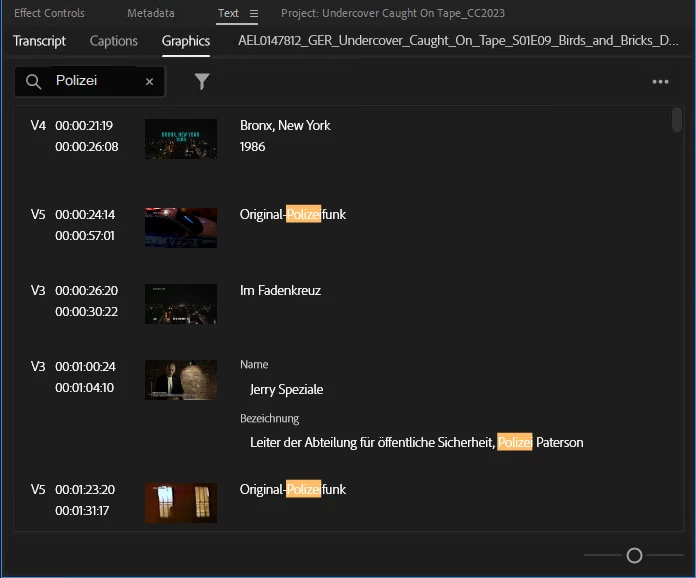Click thumbnail for Original-Polizeifunk at 00:00:24:14
Viewport: 696px width, 578px height.
pyautogui.click(x=181, y=228)
